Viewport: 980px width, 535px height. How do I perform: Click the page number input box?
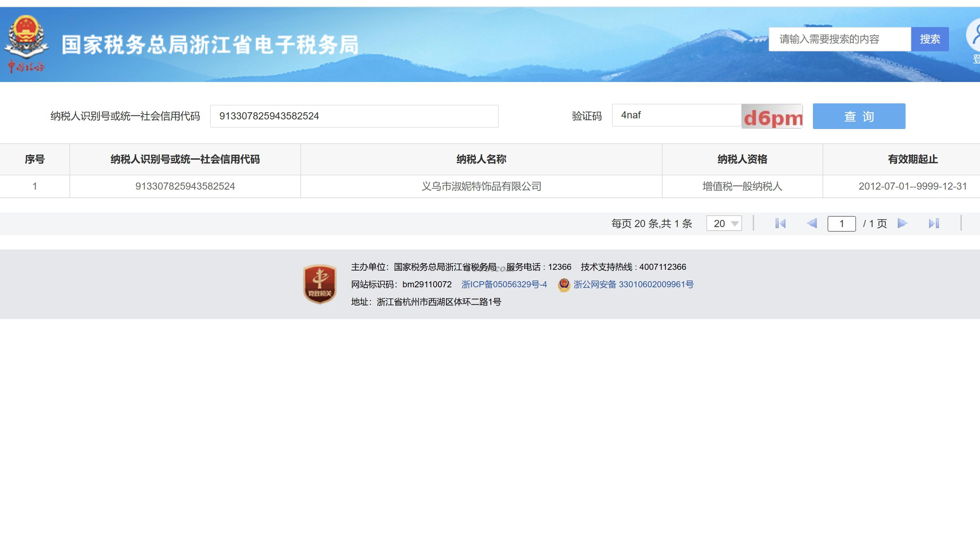point(841,223)
